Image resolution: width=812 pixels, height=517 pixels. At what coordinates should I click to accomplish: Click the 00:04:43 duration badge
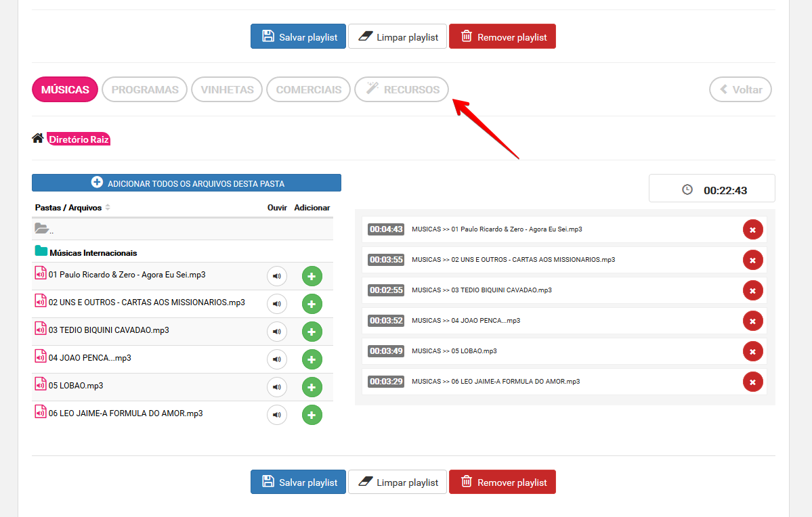386,229
